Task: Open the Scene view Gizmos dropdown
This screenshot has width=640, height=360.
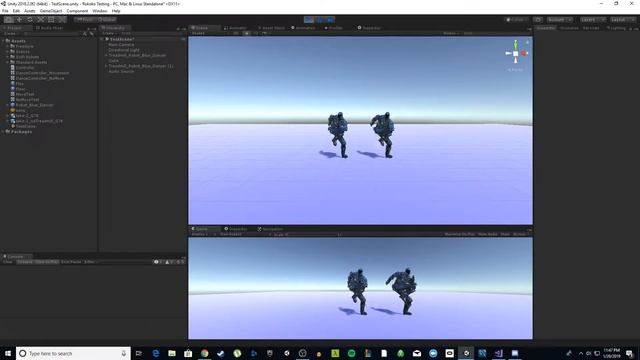Action: point(451,33)
